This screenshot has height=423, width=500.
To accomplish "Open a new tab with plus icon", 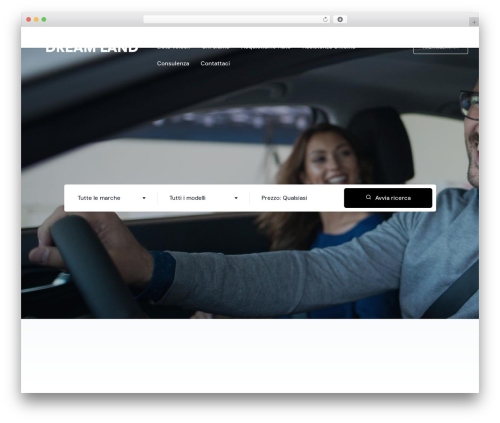I will [474, 22].
